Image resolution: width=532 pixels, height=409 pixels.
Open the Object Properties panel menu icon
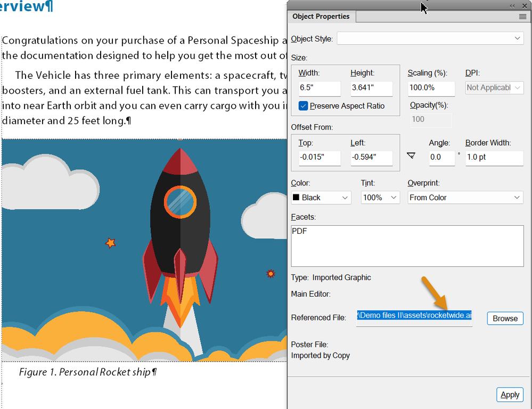522,17
